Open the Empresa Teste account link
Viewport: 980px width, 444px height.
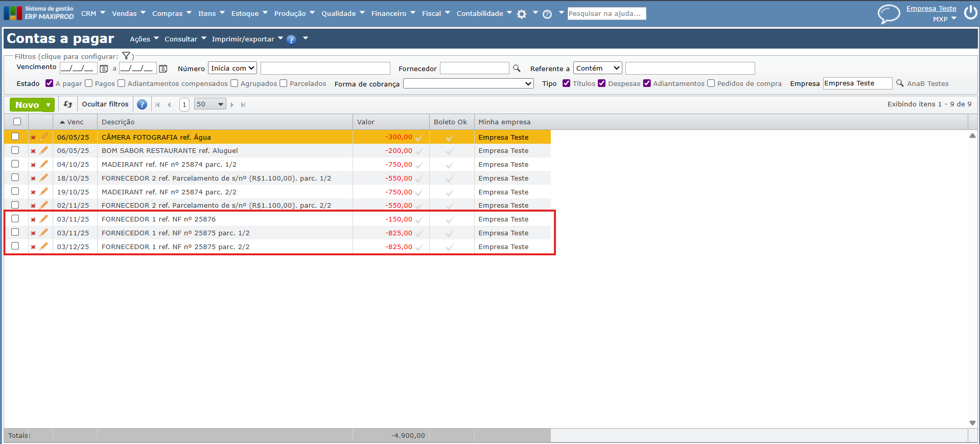(x=931, y=9)
